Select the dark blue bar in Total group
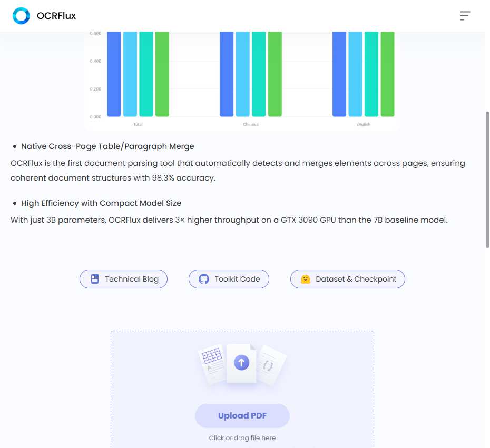Screen dimensions: 490x448 tap(114, 74)
